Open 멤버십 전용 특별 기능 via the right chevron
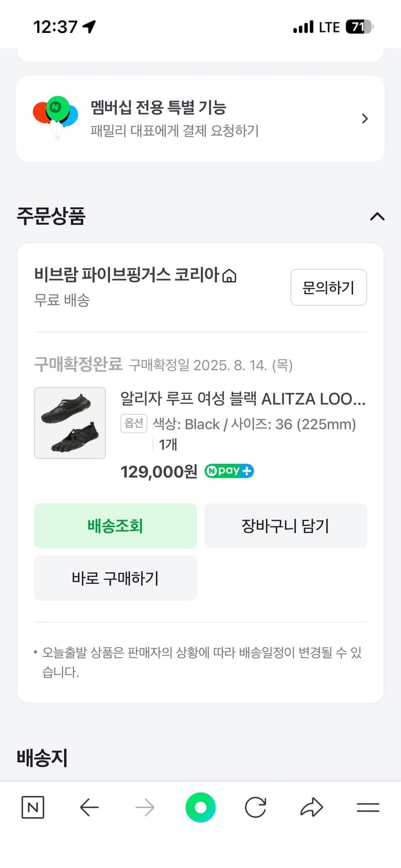This screenshot has height=868, width=401. (365, 117)
